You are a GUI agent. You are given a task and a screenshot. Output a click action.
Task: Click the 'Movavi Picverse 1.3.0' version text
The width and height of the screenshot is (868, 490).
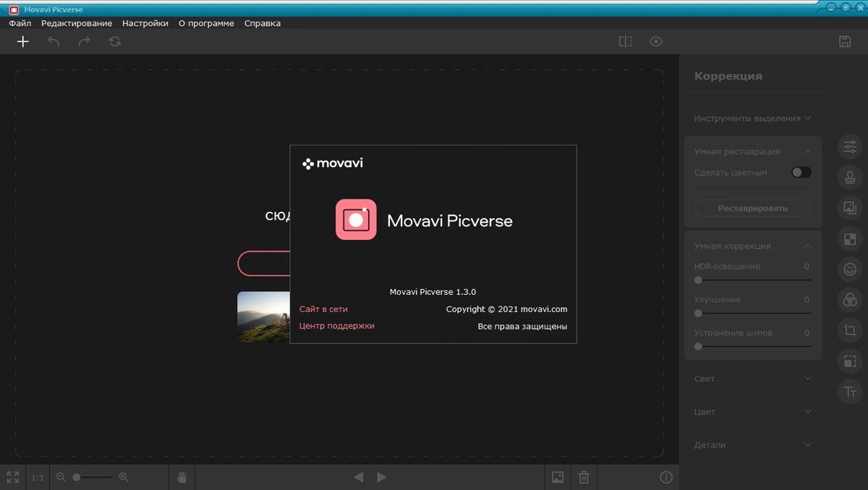[433, 292]
